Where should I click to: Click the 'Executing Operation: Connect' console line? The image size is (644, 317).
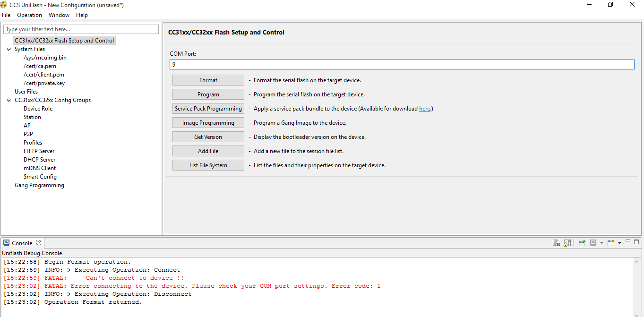coord(92,270)
